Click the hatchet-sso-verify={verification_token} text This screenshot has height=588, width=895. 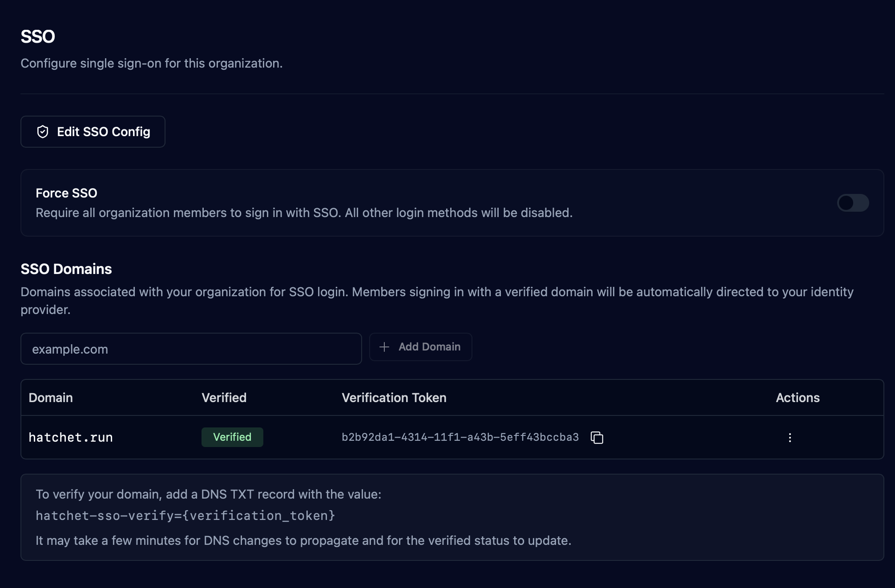tap(185, 516)
